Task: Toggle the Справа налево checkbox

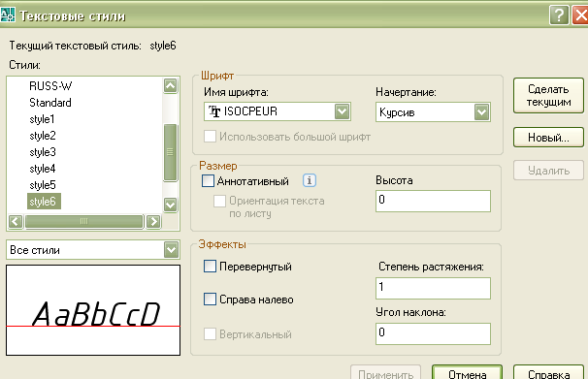Action: pos(210,300)
